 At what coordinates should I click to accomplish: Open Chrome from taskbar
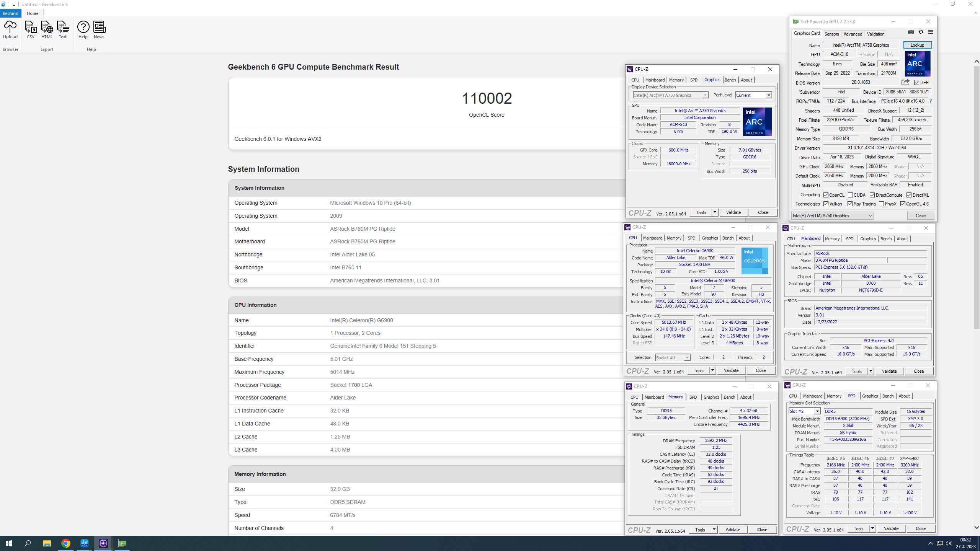[x=66, y=543]
